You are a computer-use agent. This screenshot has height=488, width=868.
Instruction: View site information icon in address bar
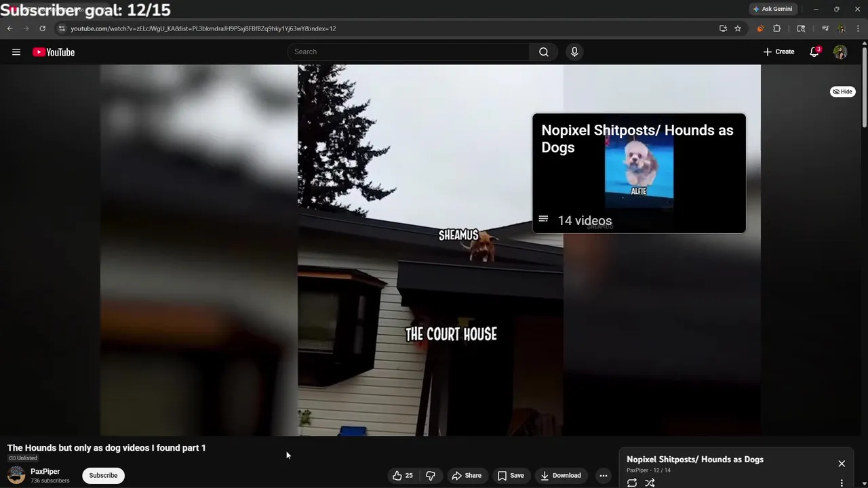(62, 28)
